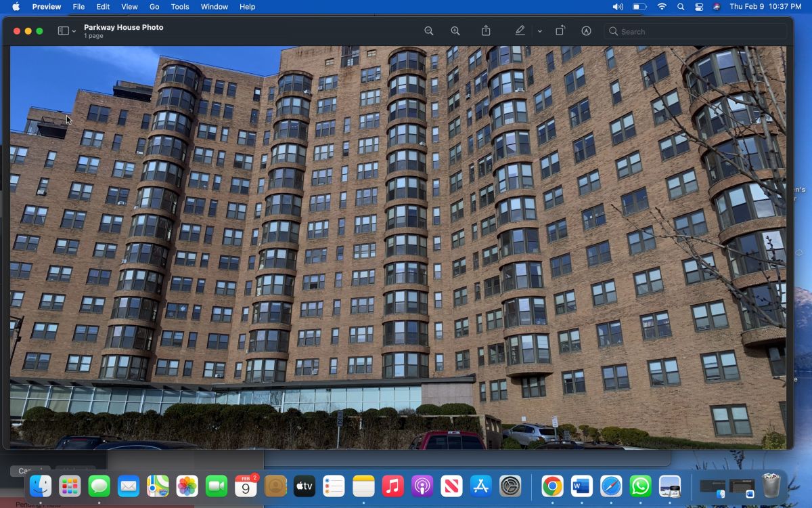Open the Go menu

(154, 7)
